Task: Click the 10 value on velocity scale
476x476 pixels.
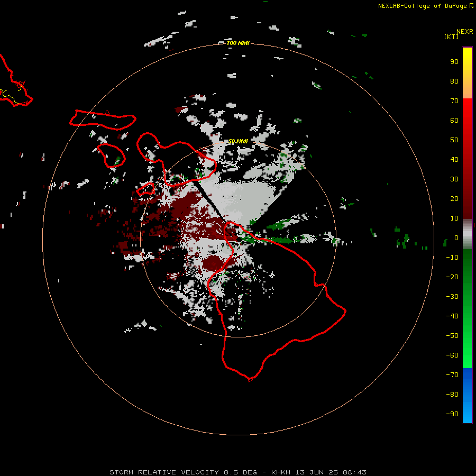Action: point(454,218)
